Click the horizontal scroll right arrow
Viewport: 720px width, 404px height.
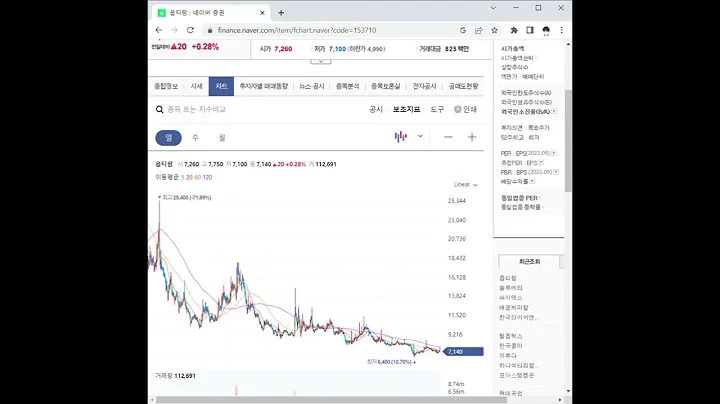560,400
